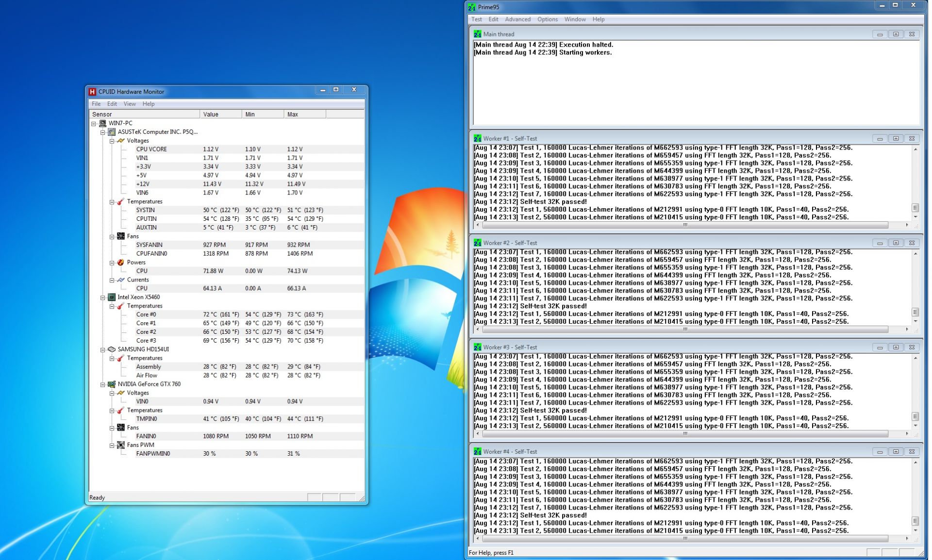Image resolution: width=932 pixels, height=560 pixels.
Task: Collapse the motherboard Voltages group
Action: [x=112, y=141]
